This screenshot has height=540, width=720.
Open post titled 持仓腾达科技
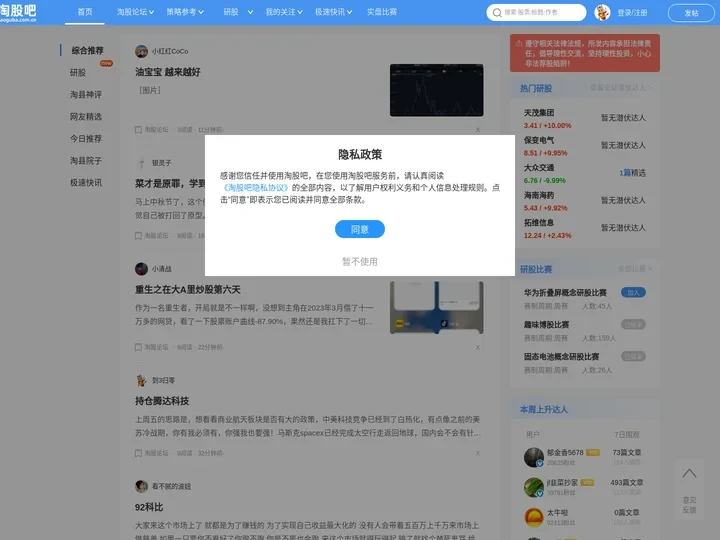[162, 401]
